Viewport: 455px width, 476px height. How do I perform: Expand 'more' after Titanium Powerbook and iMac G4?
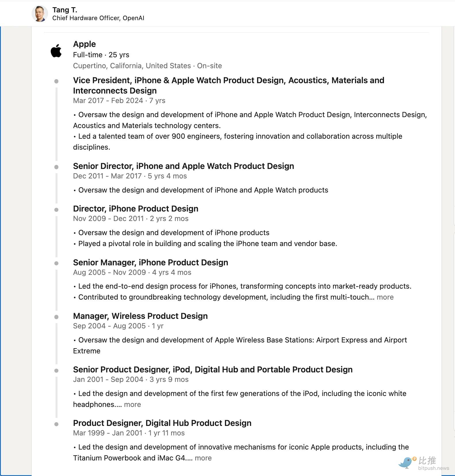203,458
